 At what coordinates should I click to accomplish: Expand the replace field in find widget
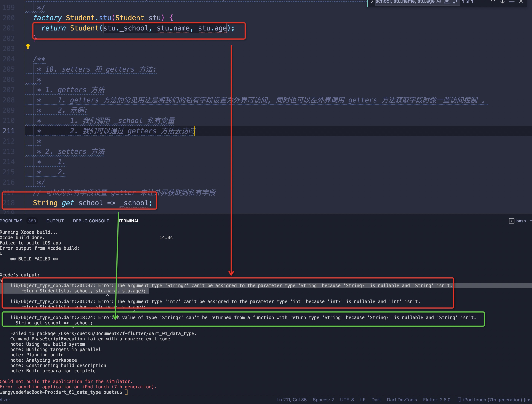point(372,2)
